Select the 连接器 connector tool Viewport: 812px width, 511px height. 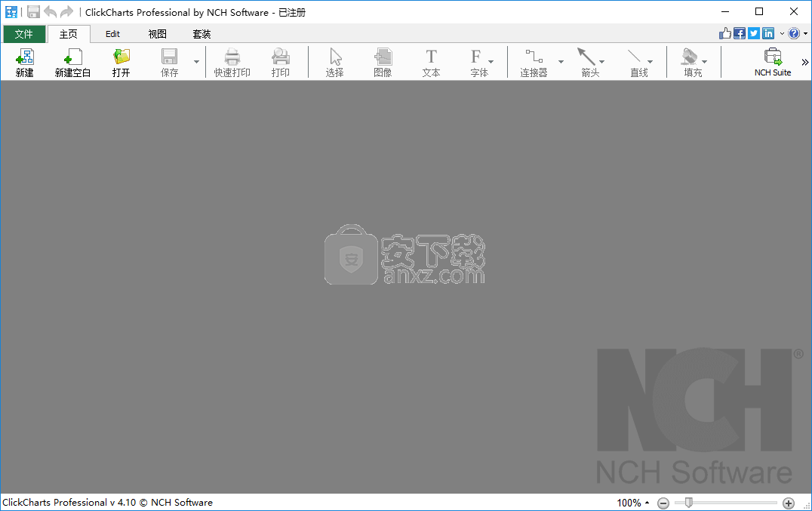pos(534,62)
